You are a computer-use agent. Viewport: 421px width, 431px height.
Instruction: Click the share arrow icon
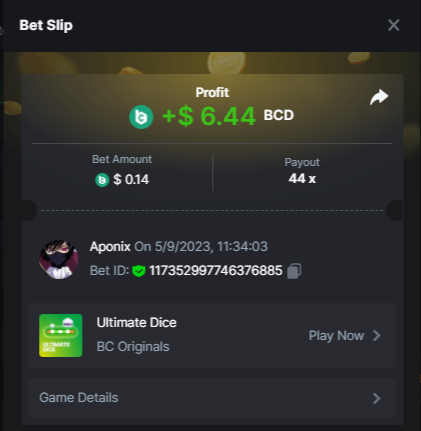click(x=379, y=97)
